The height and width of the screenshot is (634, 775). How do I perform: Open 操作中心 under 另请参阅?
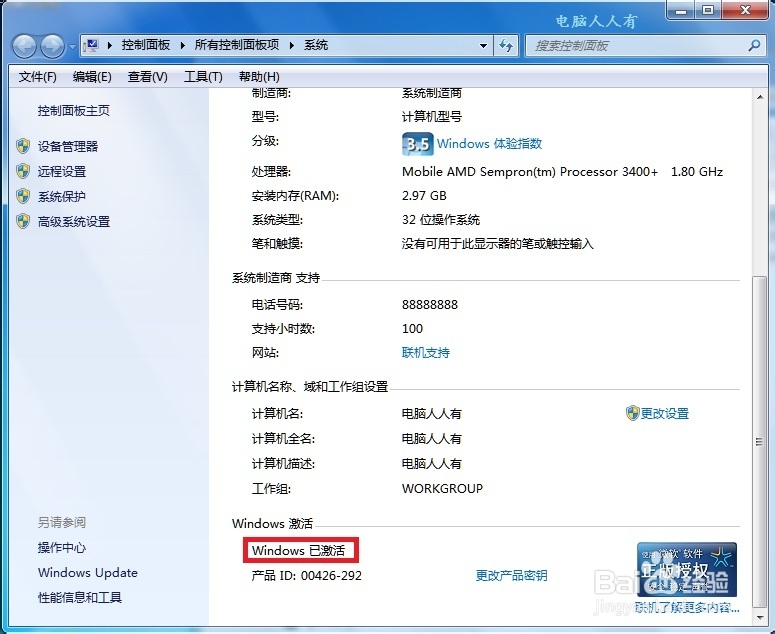point(62,548)
